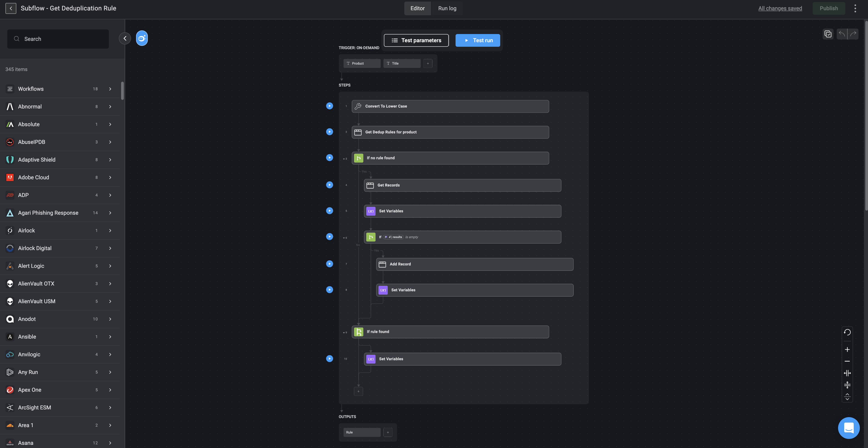Open Area 1 in the integrations list
The height and width of the screenshot is (448, 868).
60,425
